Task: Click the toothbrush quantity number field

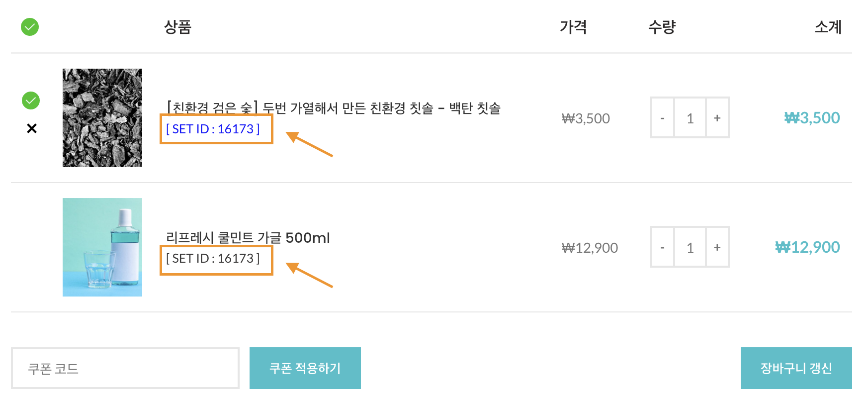Action: click(690, 118)
